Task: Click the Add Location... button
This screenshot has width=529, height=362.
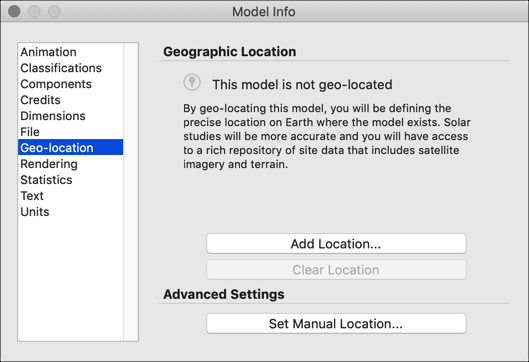Action: tap(336, 244)
